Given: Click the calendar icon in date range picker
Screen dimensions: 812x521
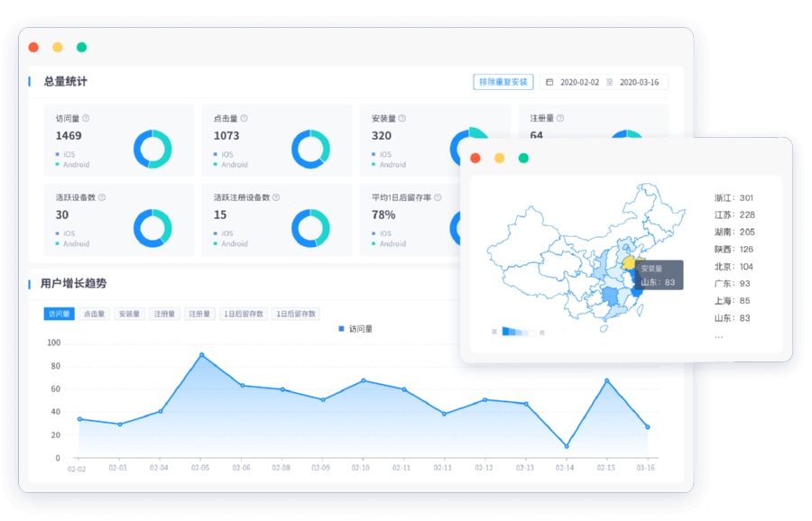Looking at the screenshot, I should (x=549, y=82).
